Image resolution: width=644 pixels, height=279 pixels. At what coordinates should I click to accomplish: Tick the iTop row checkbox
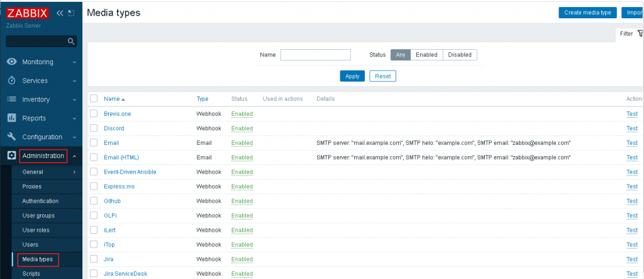pyautogui.click(x=94, y=244)
